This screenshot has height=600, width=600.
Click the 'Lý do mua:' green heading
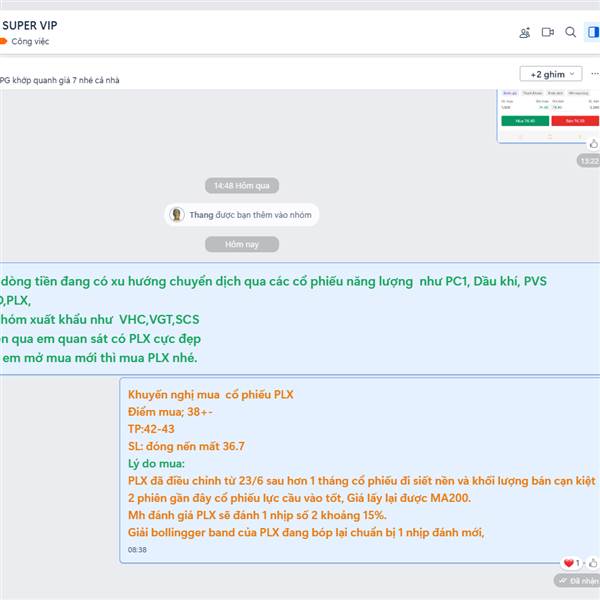pos(156,463)
